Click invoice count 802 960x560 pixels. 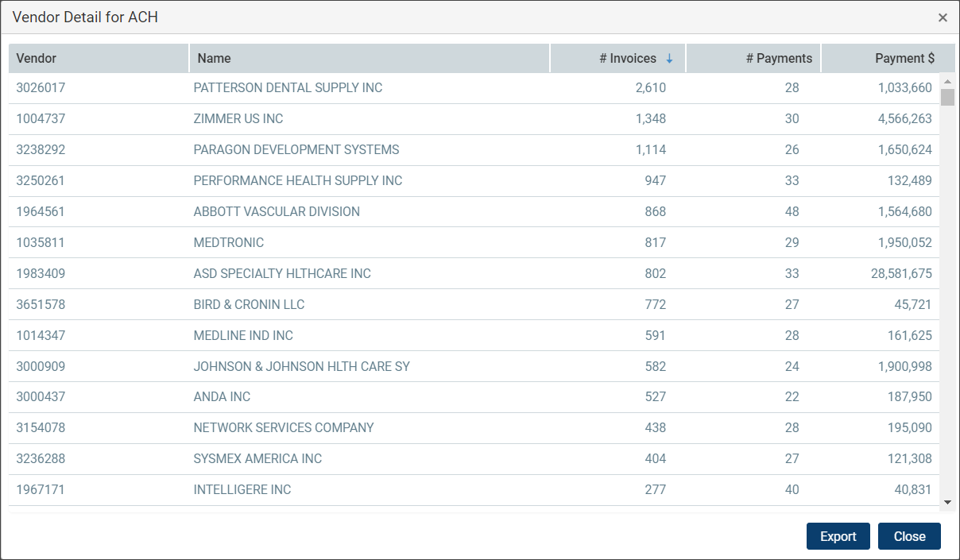(656, 273)
